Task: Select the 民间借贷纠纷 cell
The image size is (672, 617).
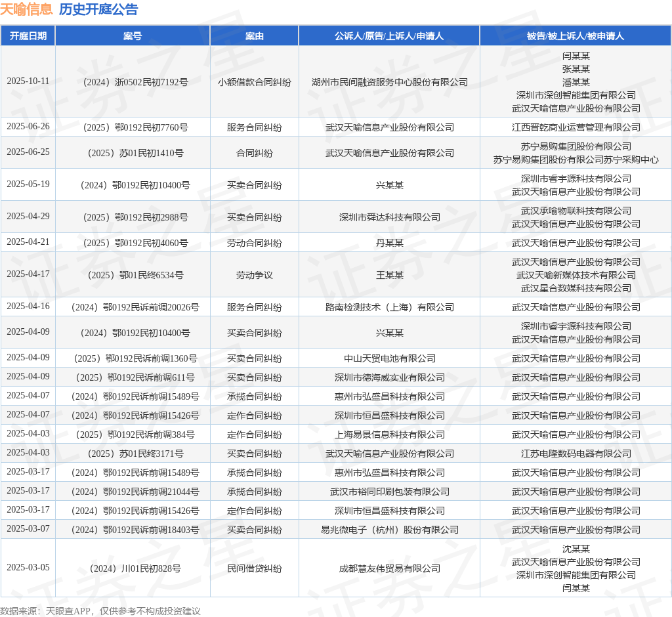Action: pyautogui.click(x=254, y=568)
